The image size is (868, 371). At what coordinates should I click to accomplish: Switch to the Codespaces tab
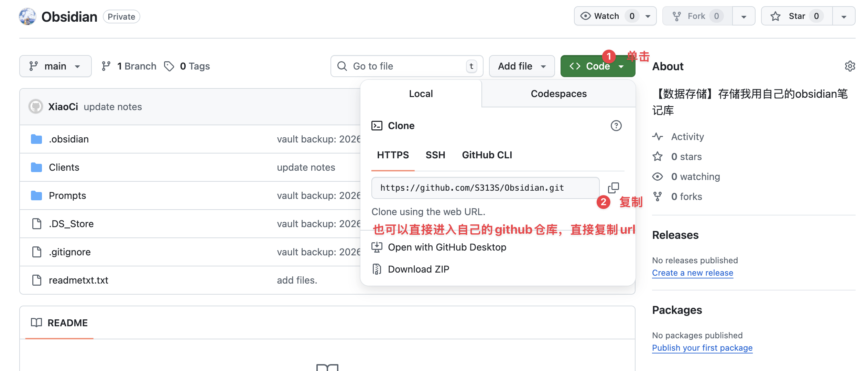click(558, 94)
